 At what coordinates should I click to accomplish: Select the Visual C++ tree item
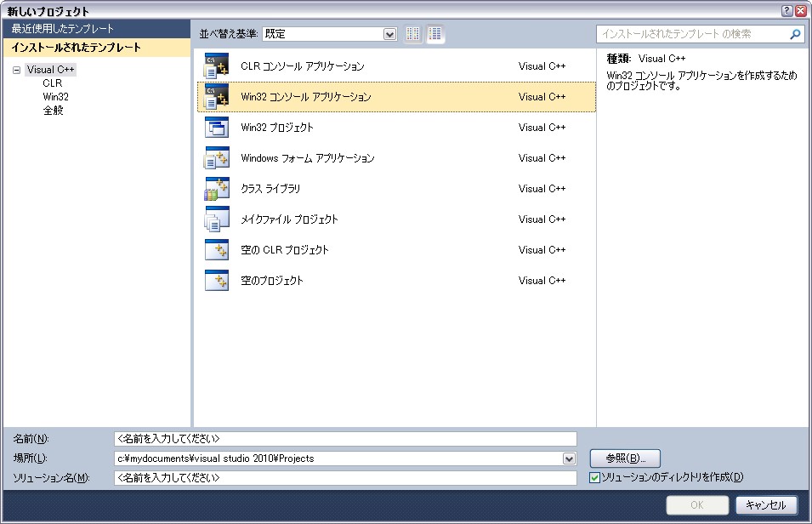51,70
